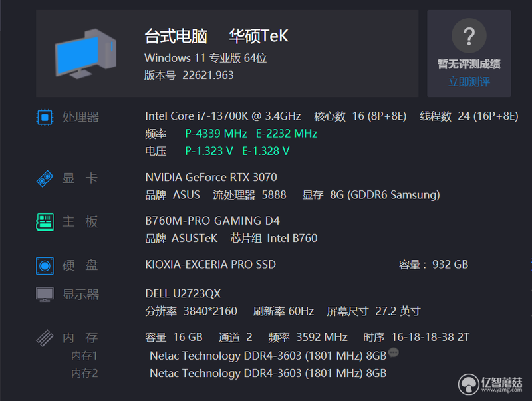
Task: Click the 显卡 graphics card icon
Action: [x=45, y=178]
